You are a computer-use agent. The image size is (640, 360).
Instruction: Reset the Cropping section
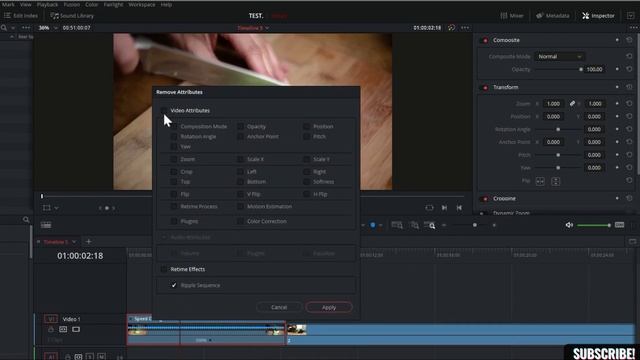tap(629, 198)
